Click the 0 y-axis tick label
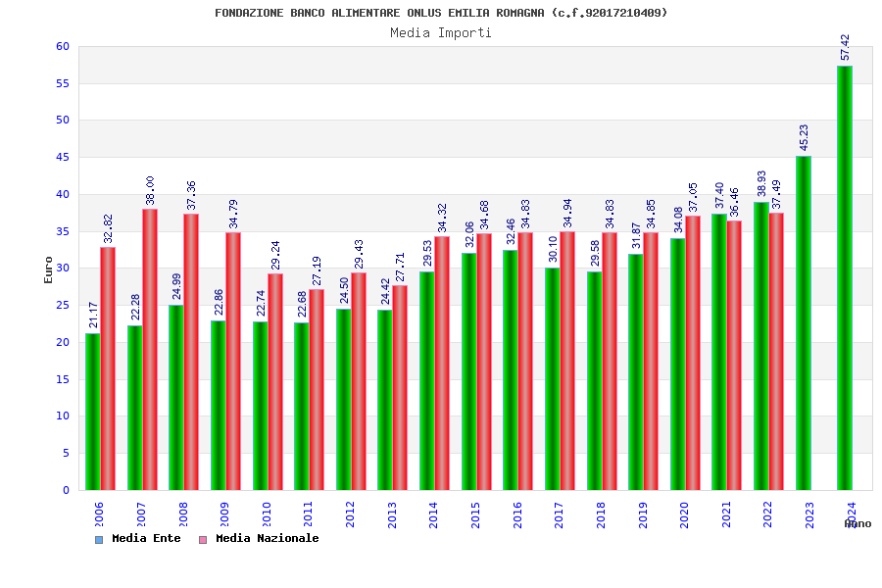The height and width of the screenshot is (588, 882). point(67,490)
